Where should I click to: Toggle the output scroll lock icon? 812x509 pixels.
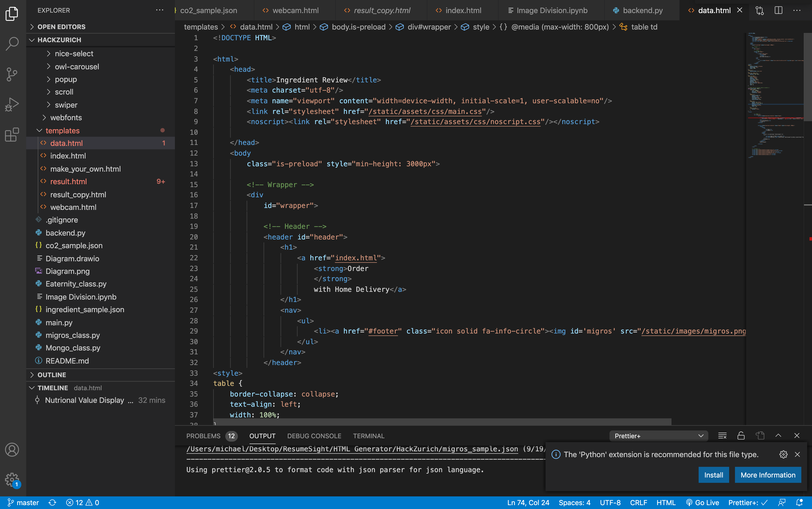741,436
